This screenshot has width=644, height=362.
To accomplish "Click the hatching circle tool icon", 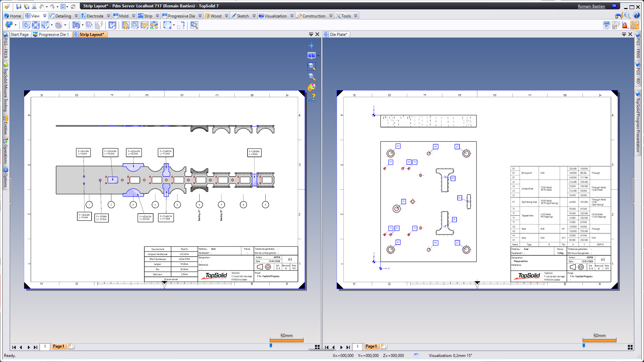I will point(58,25).
